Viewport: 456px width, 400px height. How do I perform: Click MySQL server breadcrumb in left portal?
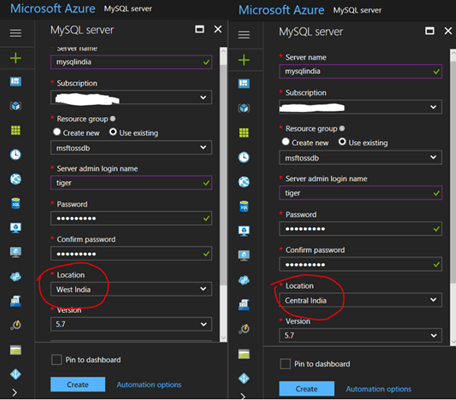(128, 9)
